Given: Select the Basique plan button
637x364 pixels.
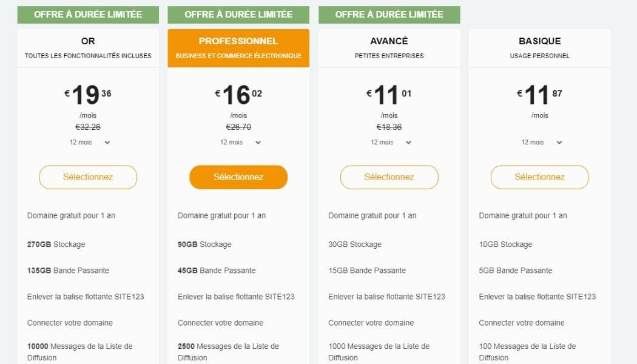Looking at the screenshot, I should click(539, 177).
